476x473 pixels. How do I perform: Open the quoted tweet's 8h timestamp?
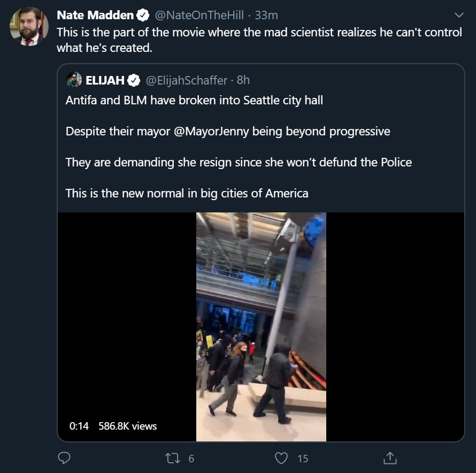coord(243,80)
